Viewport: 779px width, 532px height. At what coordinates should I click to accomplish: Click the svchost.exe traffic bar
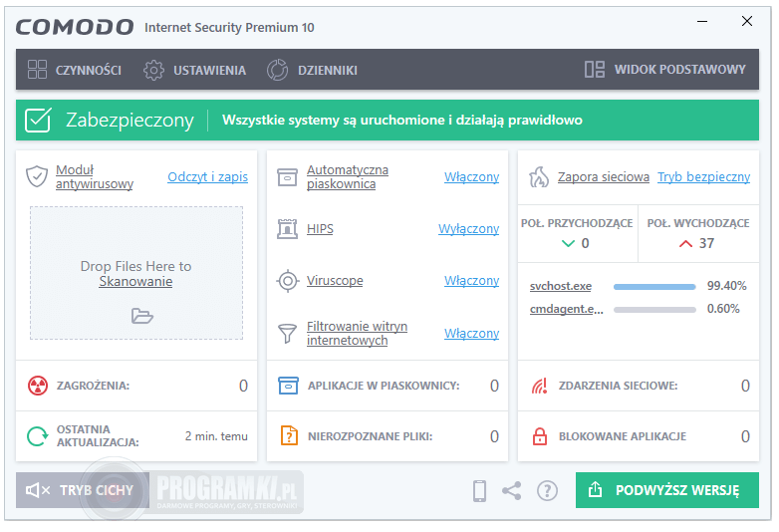654,287
